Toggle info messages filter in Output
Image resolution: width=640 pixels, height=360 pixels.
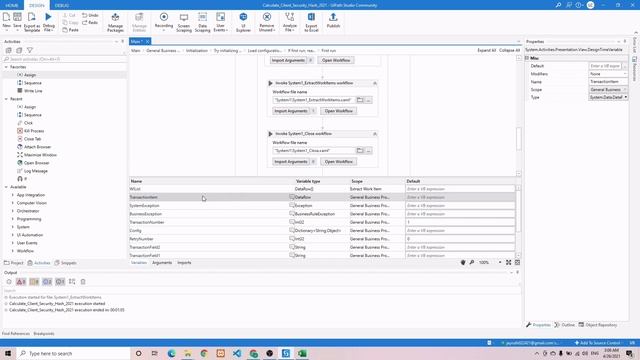47,282
